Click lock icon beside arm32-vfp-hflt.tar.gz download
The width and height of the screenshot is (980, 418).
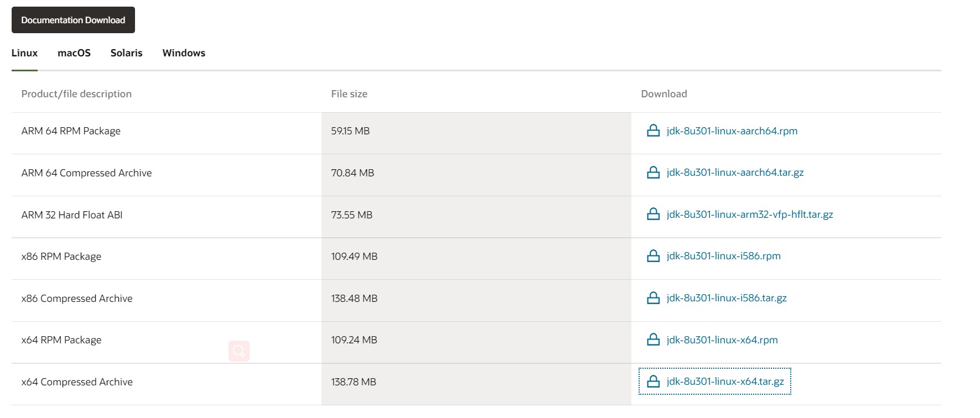[x=653, y=215]
